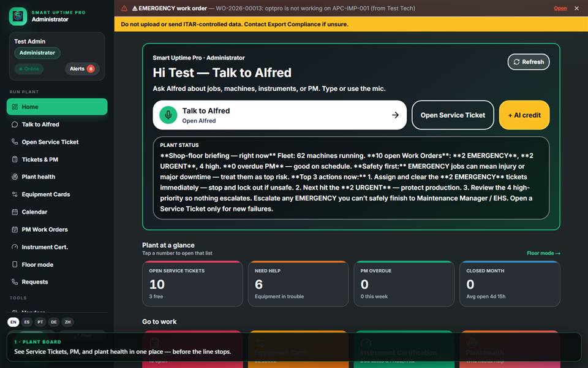Viewport: 588px width, 368px height.
Task: Open Instrument Cert. page
Action: point(57,247)
